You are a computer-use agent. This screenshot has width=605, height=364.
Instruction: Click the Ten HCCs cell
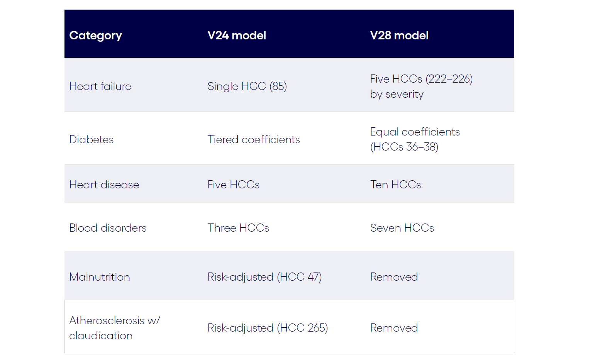click(x=395, y=185)
